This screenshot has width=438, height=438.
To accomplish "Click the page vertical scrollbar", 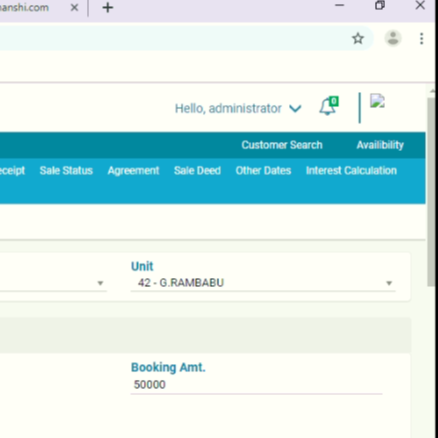I will point(432,192).
